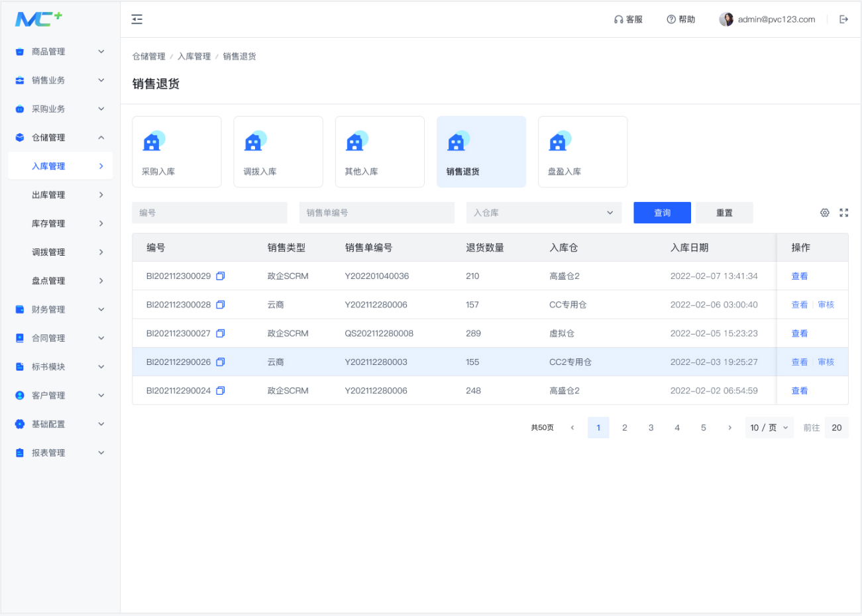Image resolution: width=862 pixels, height=616 pixels.
Task: Click 审核 for row BI202112300028
Action: point(826,305)
